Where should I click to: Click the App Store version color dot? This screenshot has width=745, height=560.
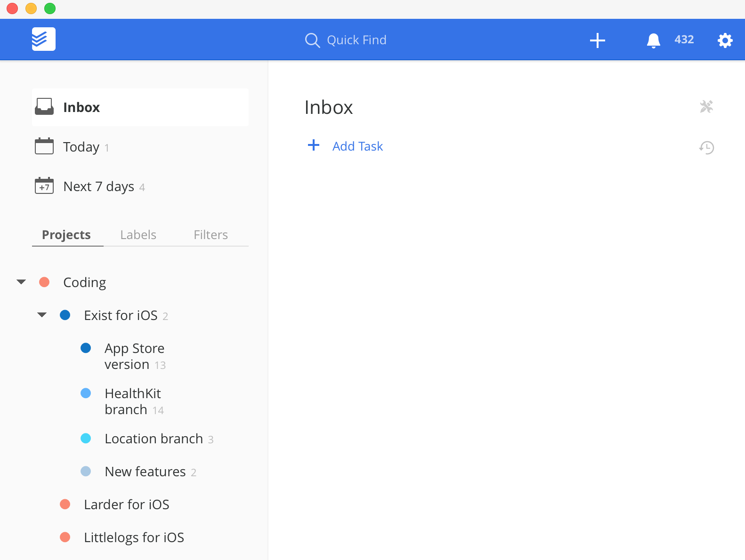tap(86, 348)
